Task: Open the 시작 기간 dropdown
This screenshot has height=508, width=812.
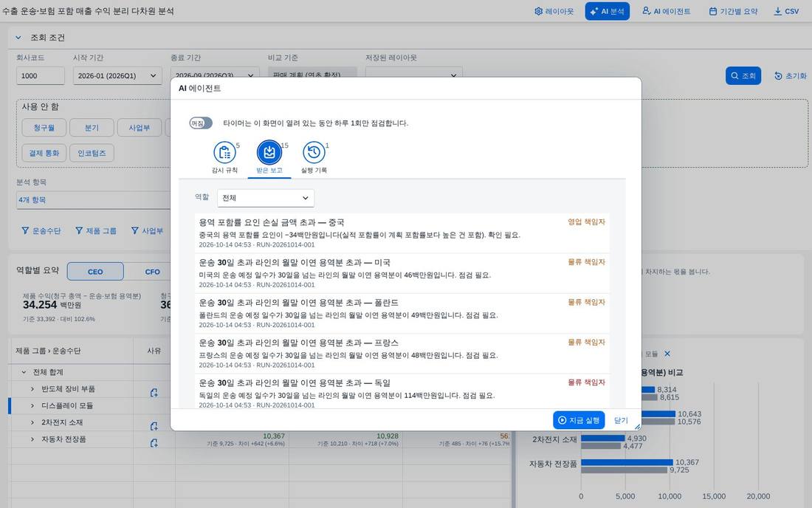Action: click(x=117, y=75)
